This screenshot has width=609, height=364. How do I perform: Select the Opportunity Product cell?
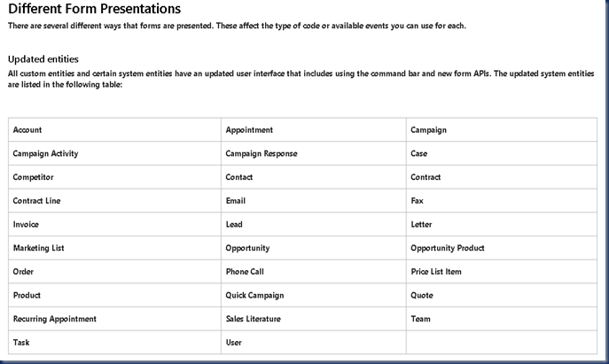[448, 248]
